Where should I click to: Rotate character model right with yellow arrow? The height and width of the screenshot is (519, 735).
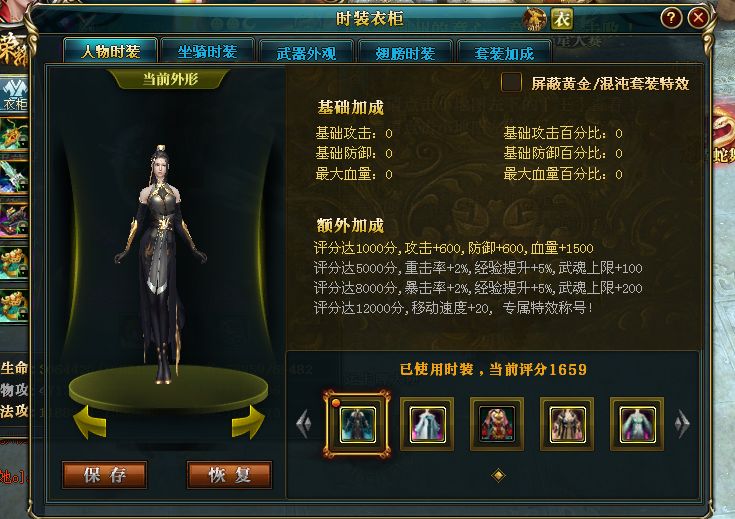(248, 422)
